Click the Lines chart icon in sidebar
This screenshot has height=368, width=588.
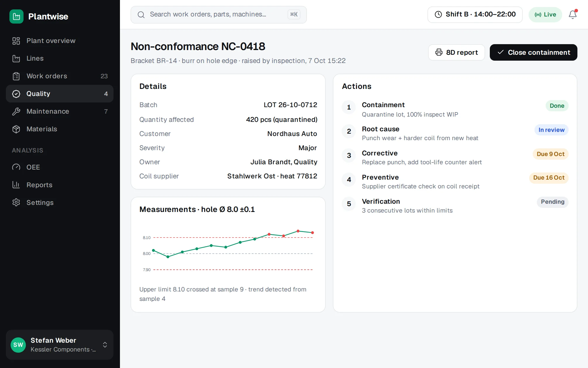(x=16, y=58)
